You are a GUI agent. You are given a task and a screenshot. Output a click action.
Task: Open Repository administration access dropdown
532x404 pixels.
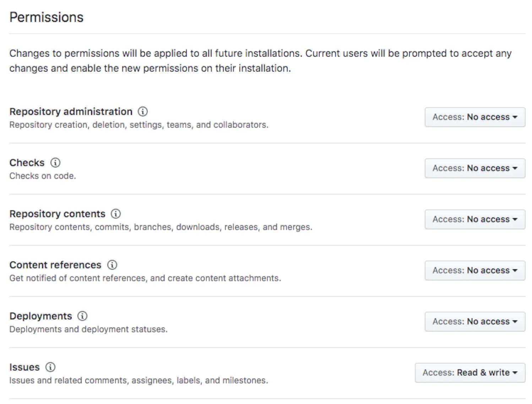(474, 117)
